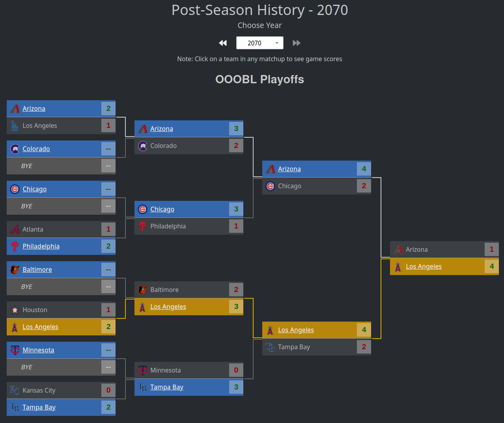Open Los Angeles scores in the championship matchup
Screen dimensions: 504x423
coord(424,266)
